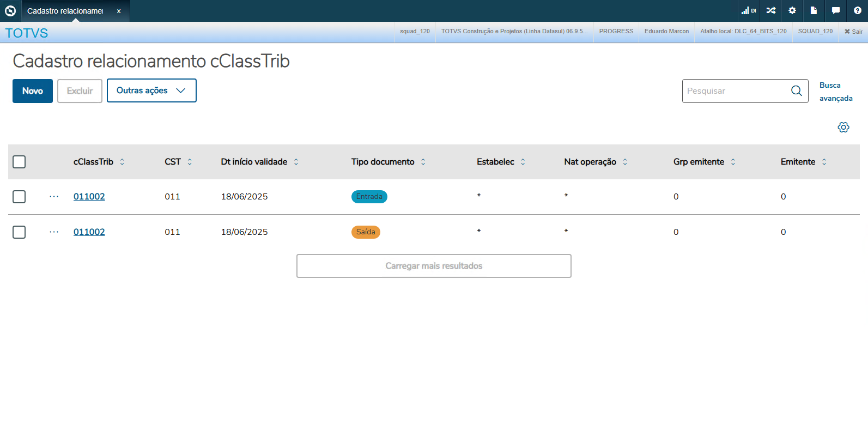Click the TOTVS circular logo icon

tap(10, 11)
